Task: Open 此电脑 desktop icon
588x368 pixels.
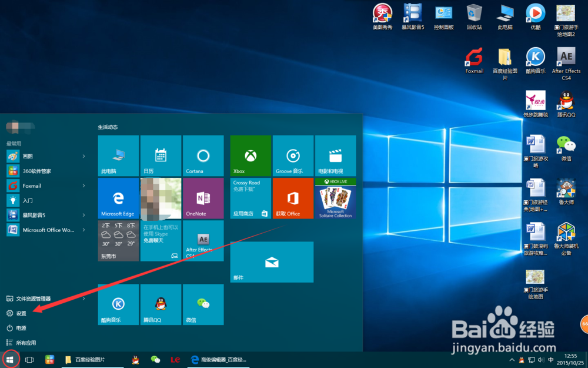Action: 505,16
